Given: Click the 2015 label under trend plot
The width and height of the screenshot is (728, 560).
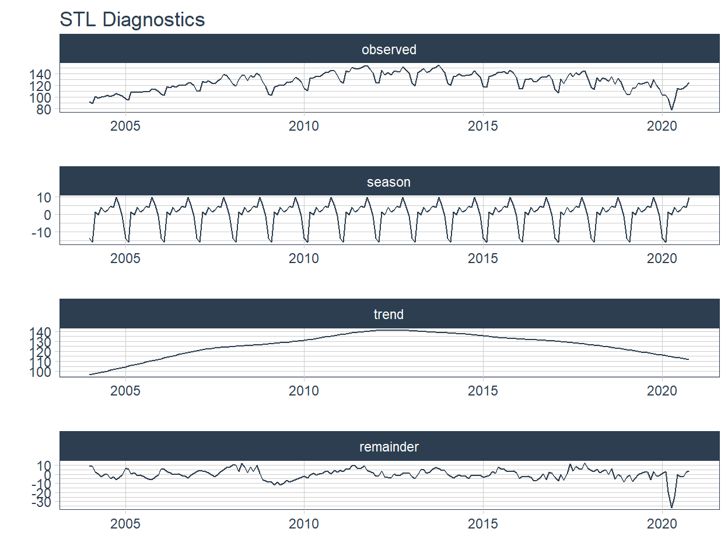Looking at the screenshot, I should [x=483, y=391].
